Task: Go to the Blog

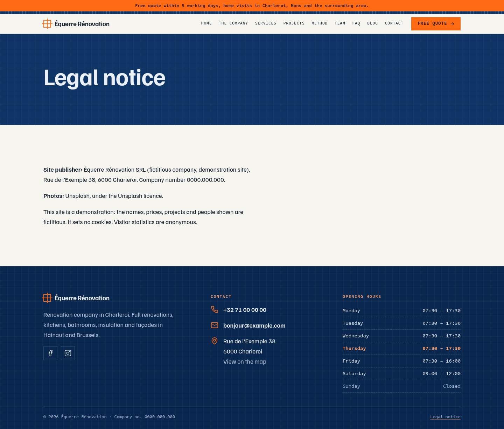Action: point(372,23)
